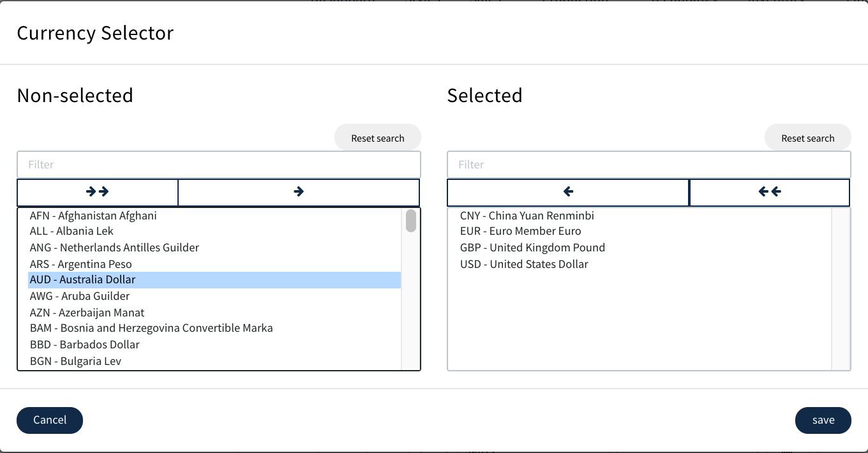
Task: Reset search for Selected list
Action: 807,138
